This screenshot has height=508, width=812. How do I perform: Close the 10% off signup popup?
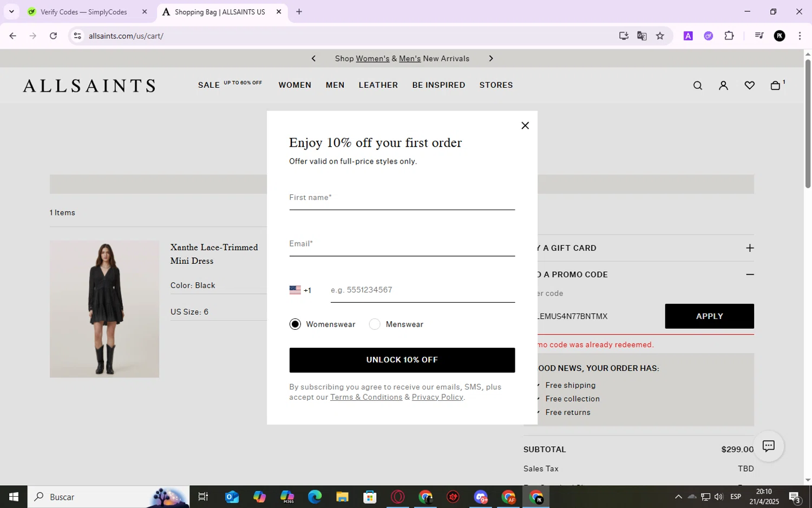point(525,126)
